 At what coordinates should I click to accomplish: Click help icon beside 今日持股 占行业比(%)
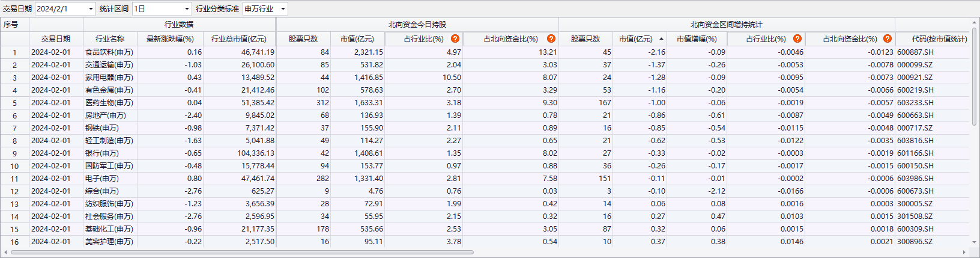(455, 38)
